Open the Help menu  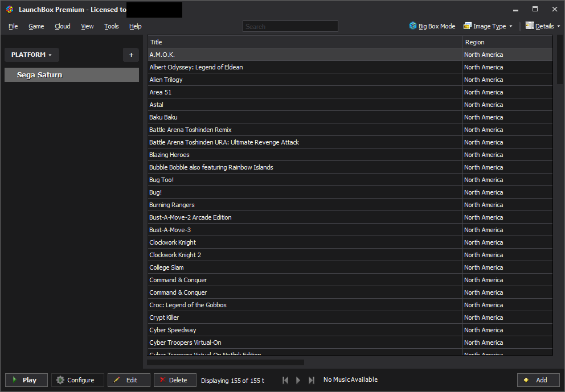click(135, 26)
